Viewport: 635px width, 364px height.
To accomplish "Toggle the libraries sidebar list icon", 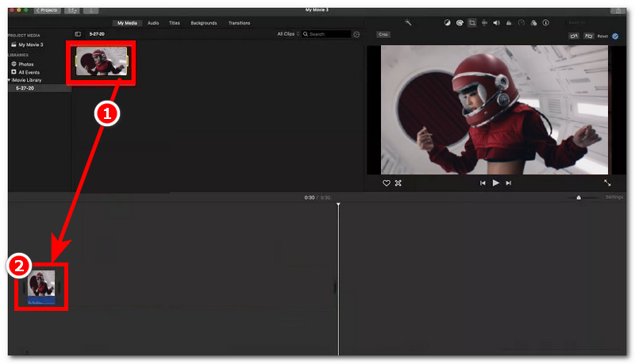I will pos(78,34).
